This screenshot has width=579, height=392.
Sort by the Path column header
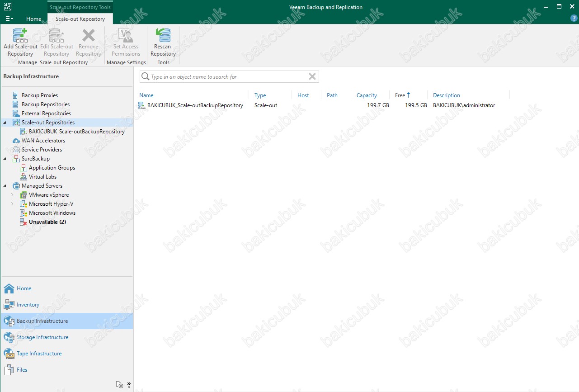[332, 95]
